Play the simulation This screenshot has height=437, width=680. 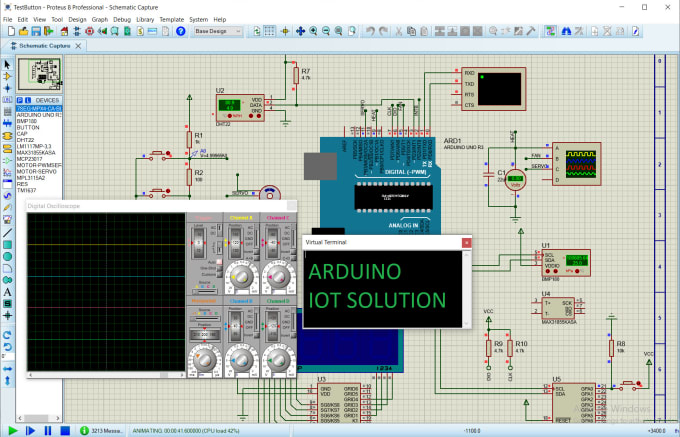13,430
